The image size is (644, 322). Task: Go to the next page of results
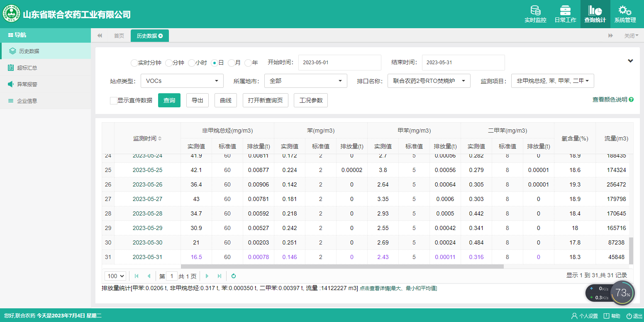pyautogui.click(x=207, y=276)
